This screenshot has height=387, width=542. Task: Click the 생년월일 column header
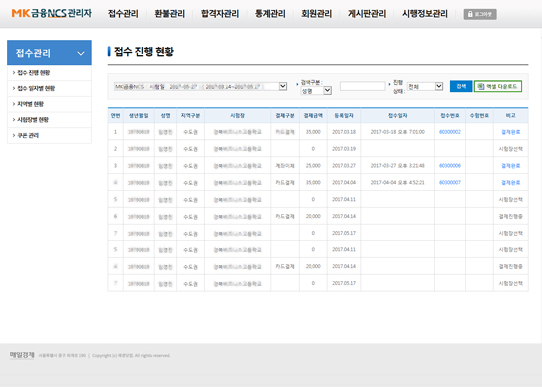point(139,115)
